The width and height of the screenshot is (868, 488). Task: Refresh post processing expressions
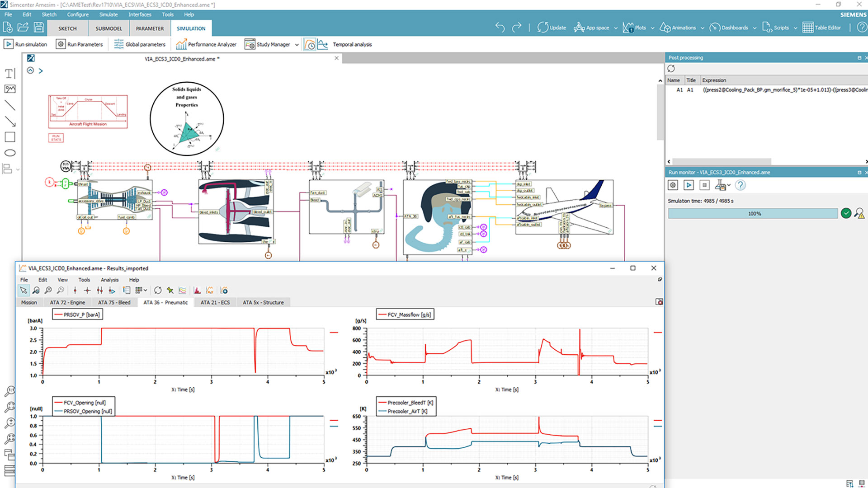pyautogui.click(x=671, y=69)
